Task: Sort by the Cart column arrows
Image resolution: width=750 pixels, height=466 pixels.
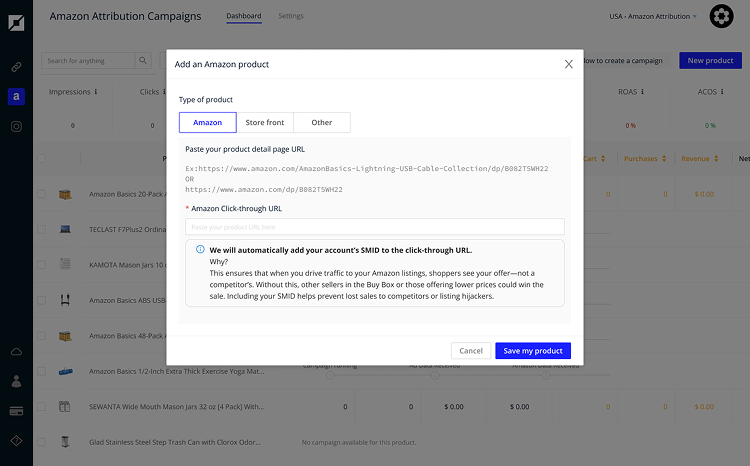Action: (603, 158)
